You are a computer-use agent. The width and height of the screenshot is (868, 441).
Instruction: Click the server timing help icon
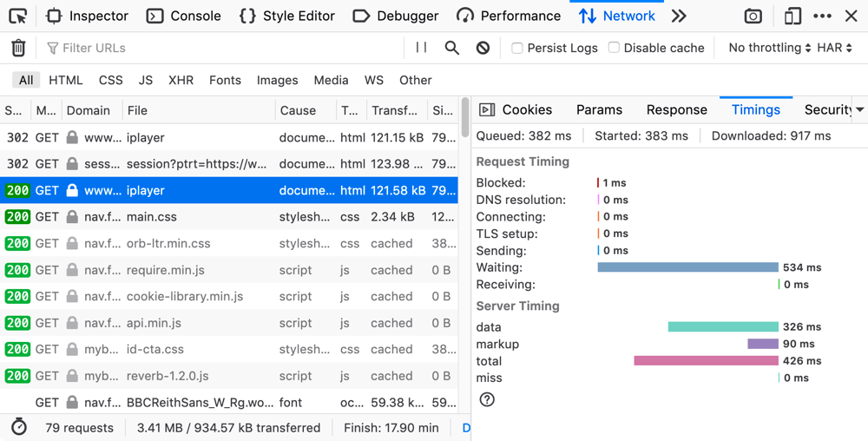point(487,399)
